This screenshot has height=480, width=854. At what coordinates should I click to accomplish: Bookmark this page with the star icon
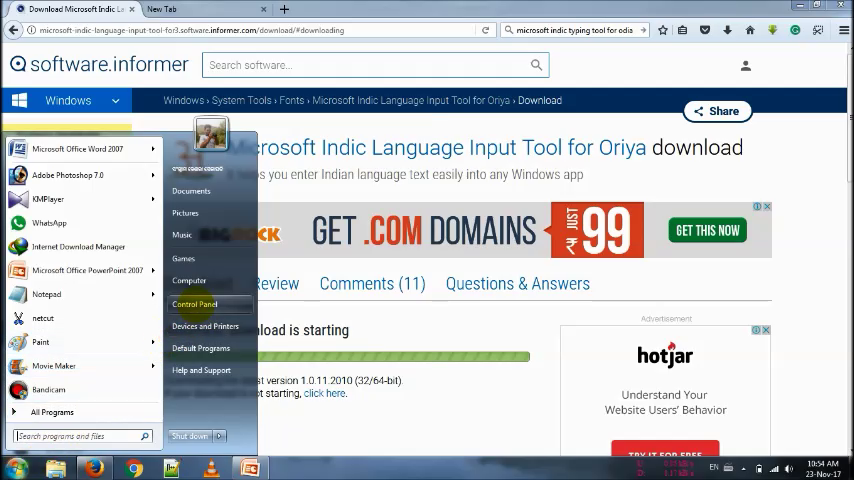(663, 30)
